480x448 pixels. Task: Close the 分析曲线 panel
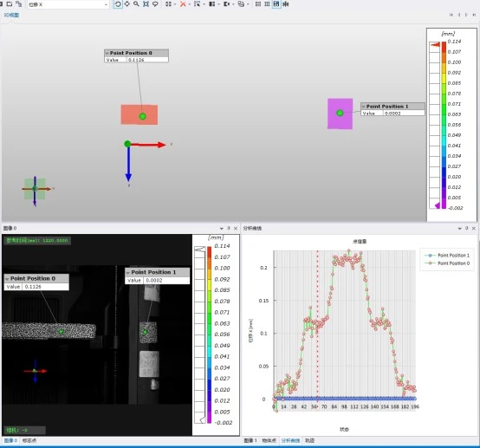pos(474,228)
